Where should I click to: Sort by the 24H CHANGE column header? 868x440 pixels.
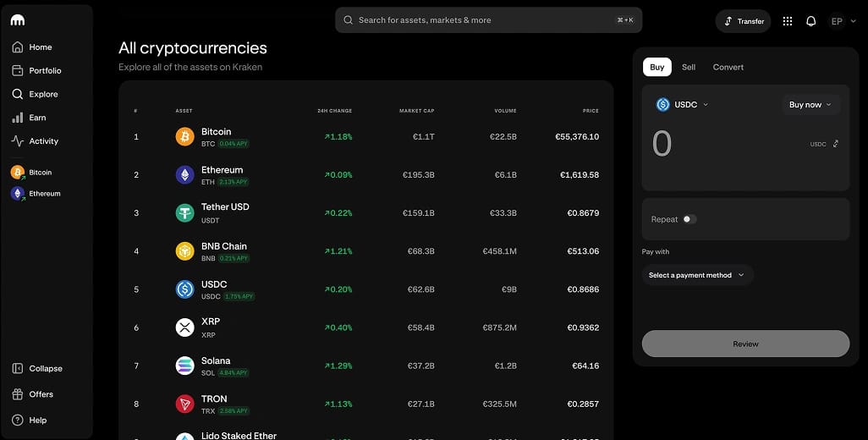(334, 111)
